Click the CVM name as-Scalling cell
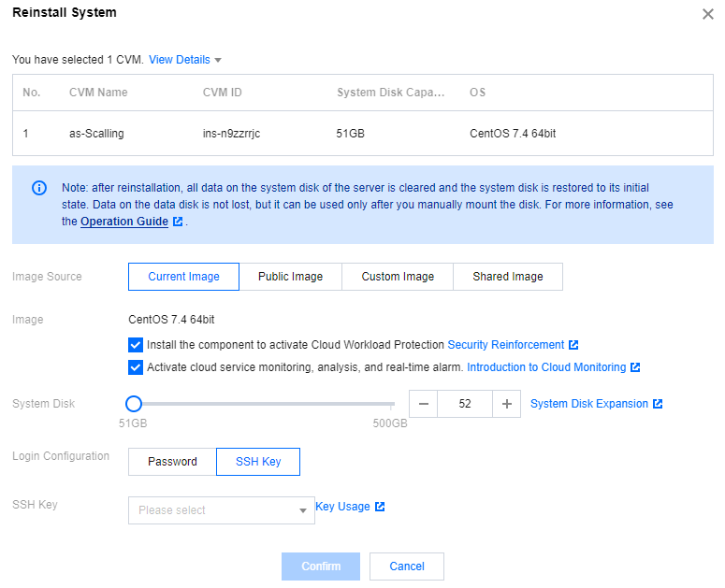Screen dimensions: 725x588 (x=96, y=134)
